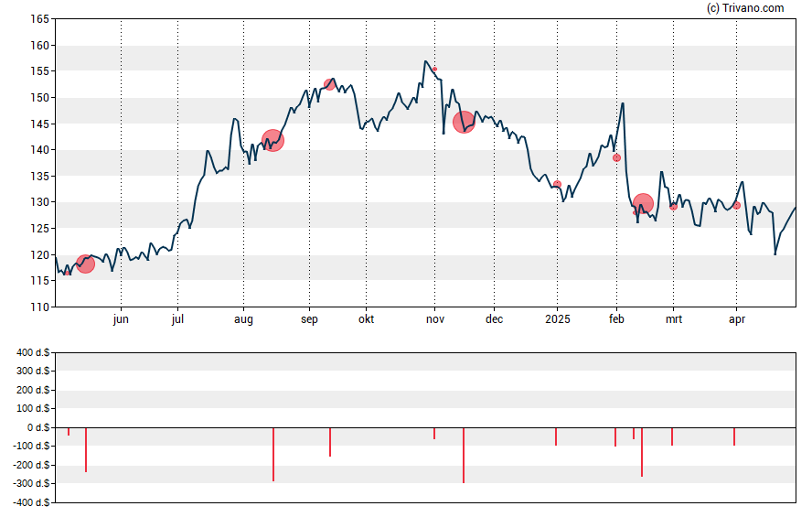Click the '(c) Trivano.com' credit text
The height and width of the screenshot is (517, 812).
click(x=745, y=7)
